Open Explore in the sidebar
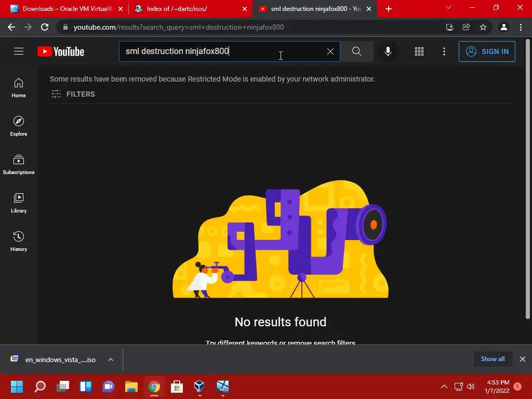Viewport: 532px width, 399px height. click(x=19, y=126)
